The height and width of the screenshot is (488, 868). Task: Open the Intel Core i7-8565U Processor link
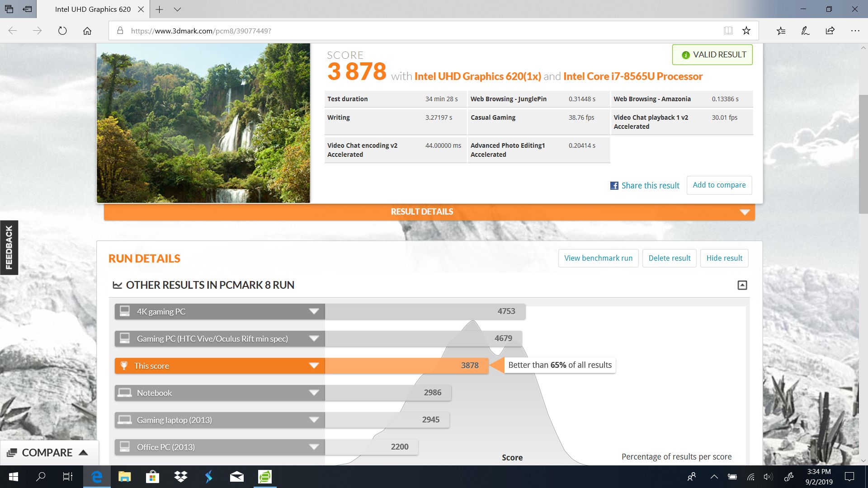(633, 76)
